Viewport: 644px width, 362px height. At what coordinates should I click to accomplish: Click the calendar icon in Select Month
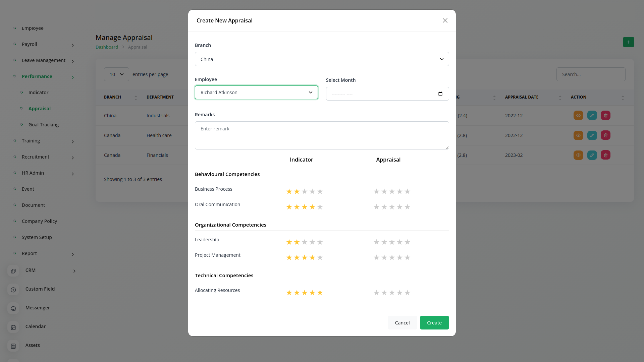pyautogui.click(x=440, y=94)
